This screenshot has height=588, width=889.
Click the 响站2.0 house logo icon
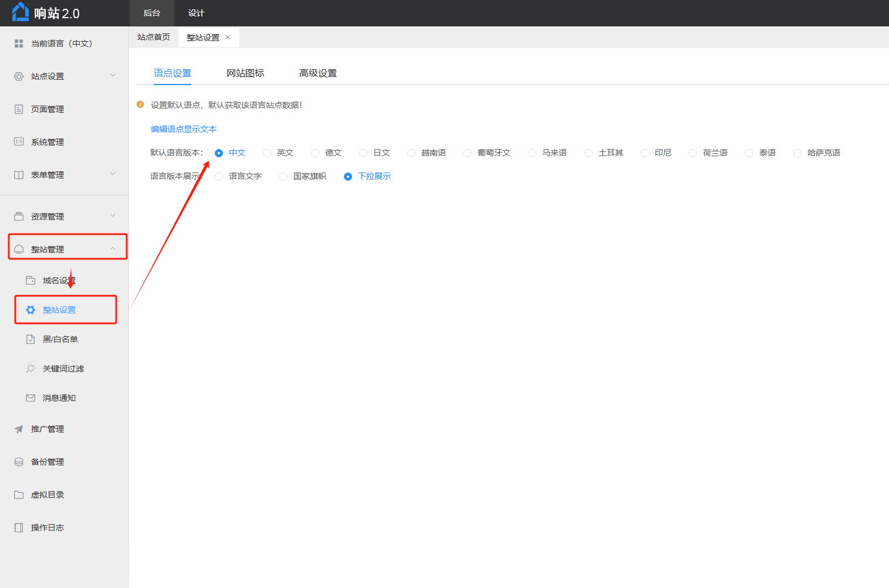pyautogui.click(x=20, y=12)
